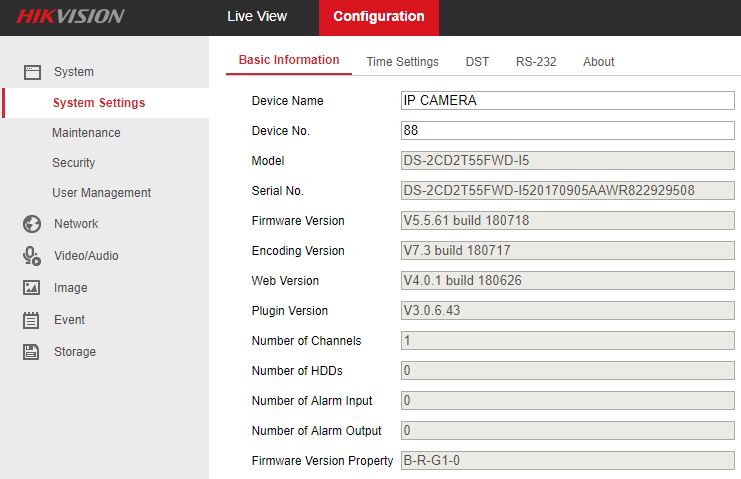Expand the System menu label
Screen dimensions: 741x479
tap(74, 72)
